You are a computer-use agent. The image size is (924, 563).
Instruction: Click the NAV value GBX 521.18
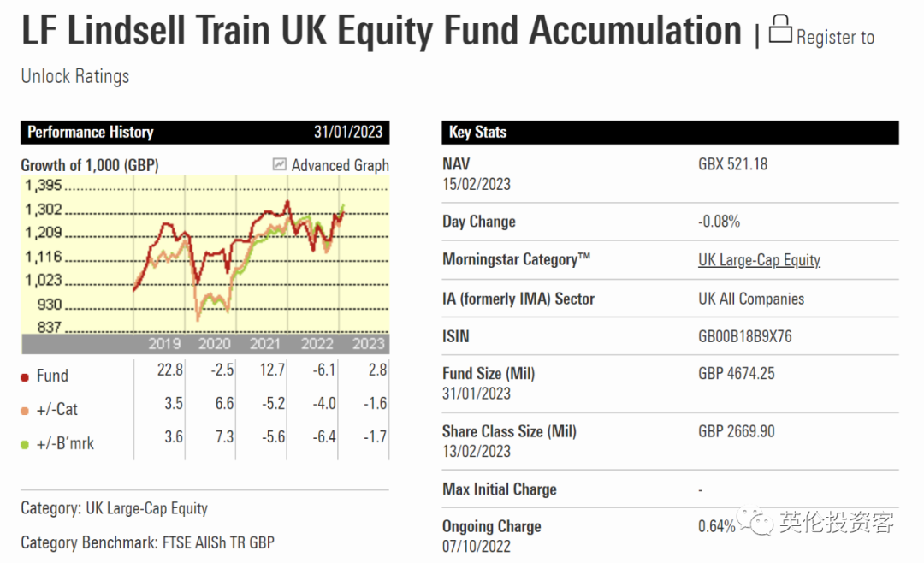[x=732, y=164]
